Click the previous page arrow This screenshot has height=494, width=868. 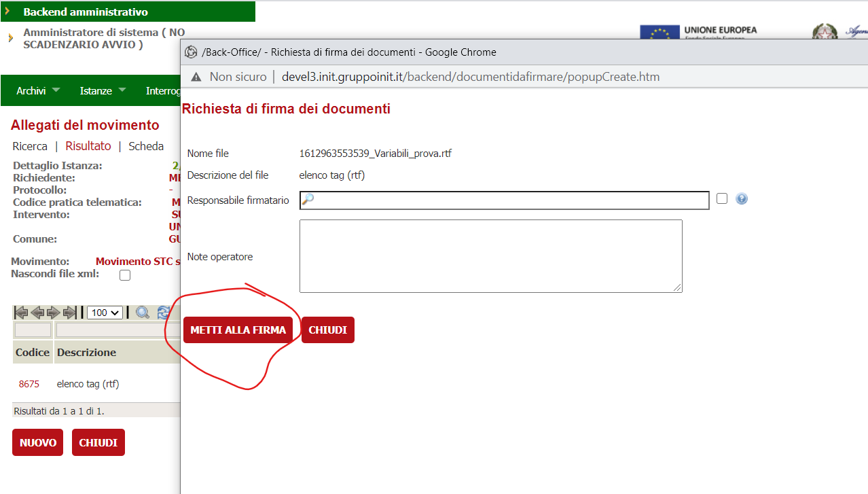pyautogui.click(x=36, y=312)
